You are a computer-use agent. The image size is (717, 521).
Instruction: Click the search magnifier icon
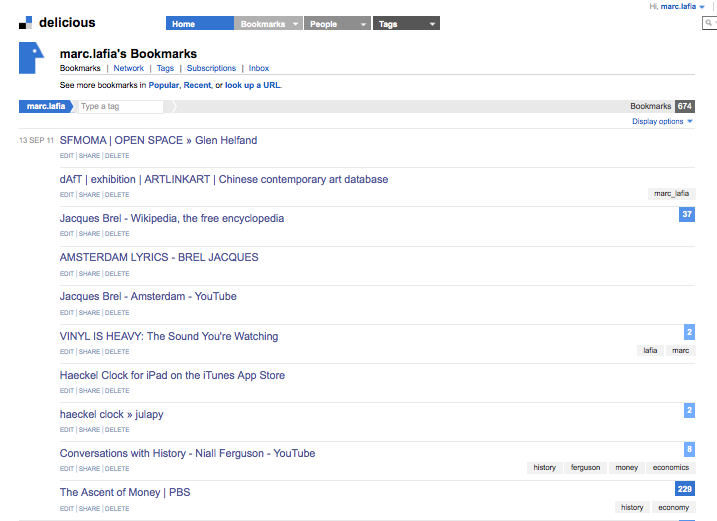pos(708,22)
